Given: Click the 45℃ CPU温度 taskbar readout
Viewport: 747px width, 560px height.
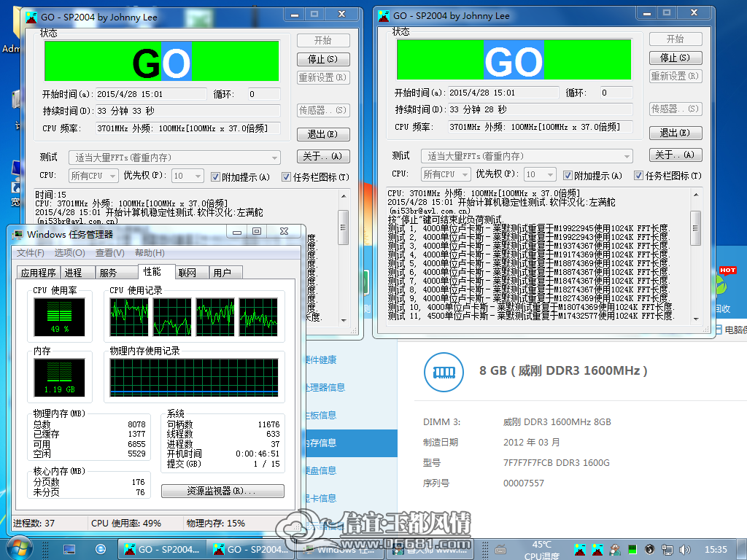Looking at the screenshot, I should coord(542,550).
